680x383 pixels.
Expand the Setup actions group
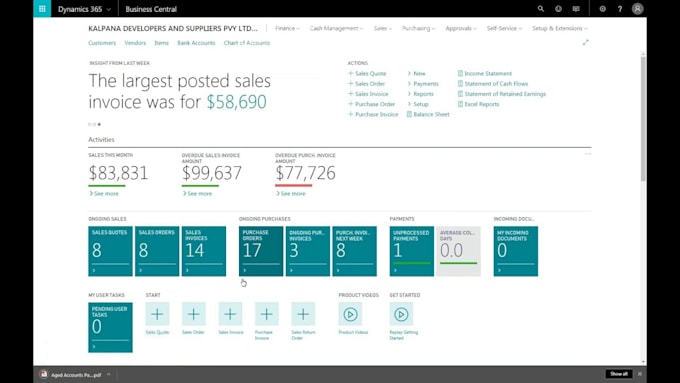[x=418, y=104]
